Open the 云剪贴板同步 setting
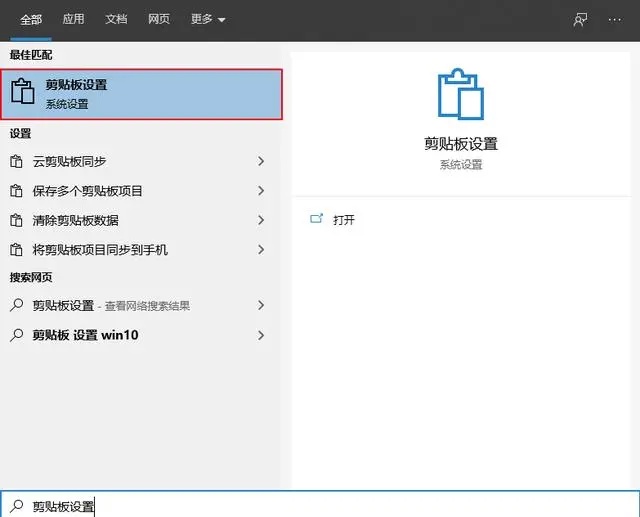Viewport: 640px width, 517px height. (140, 162)
